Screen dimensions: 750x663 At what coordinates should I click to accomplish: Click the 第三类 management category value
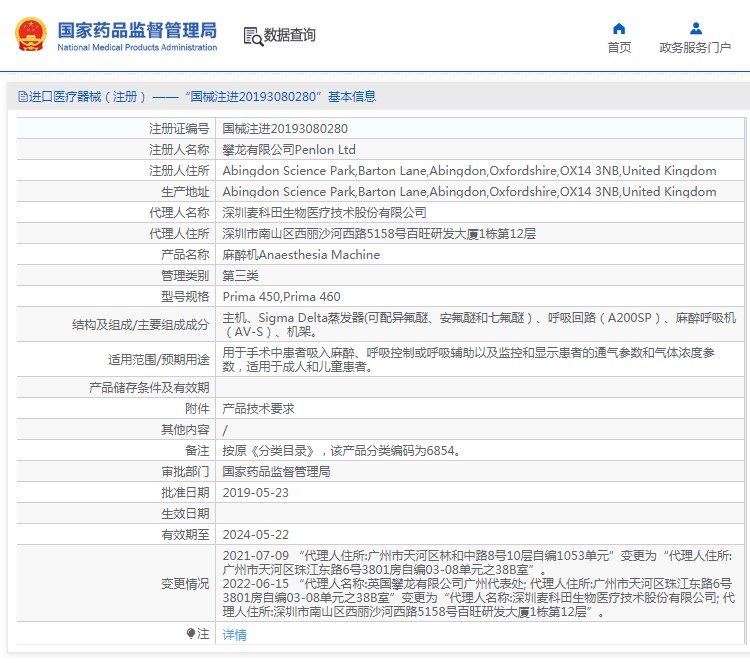click(241, 276)
